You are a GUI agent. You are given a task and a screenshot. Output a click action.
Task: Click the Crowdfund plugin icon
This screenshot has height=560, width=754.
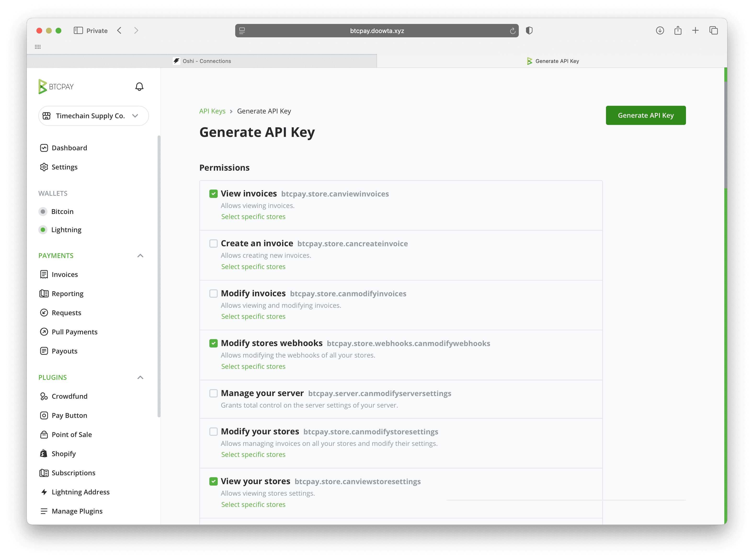(x=44, y=396)
